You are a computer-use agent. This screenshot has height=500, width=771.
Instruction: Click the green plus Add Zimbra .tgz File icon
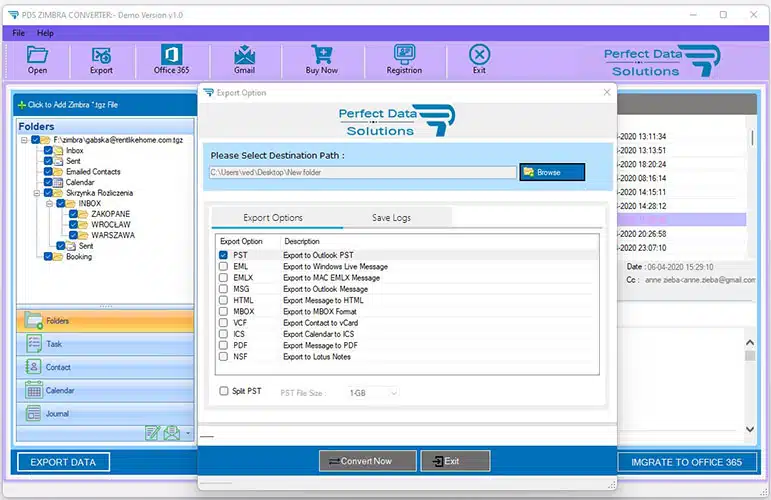coord(22,105)
